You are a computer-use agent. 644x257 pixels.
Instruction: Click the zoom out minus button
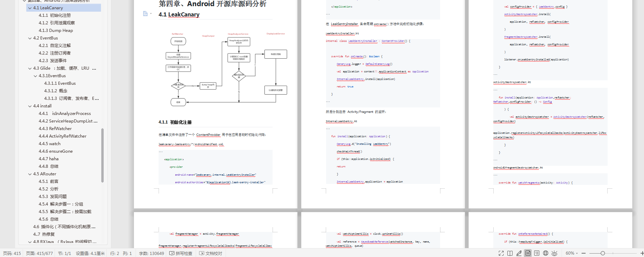[x=584, y=253]
